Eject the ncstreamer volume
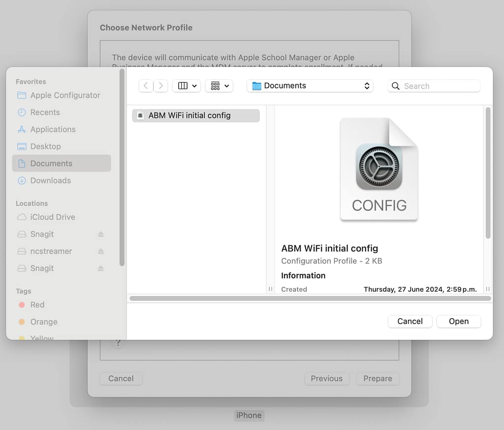Screen dimensions: 504x430 tap(100, 251)
